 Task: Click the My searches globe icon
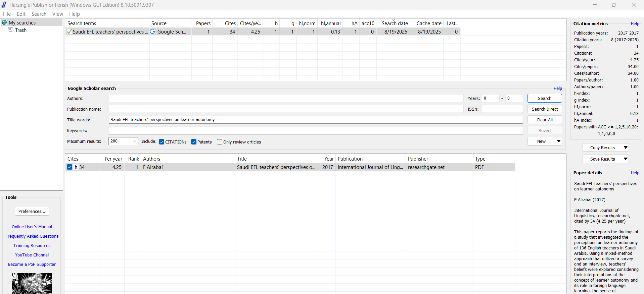(x=4, y=22)
